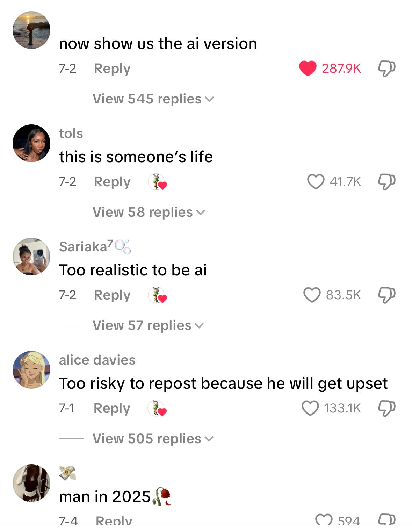
Task: Expand View 58 replies
Action: pos(149,212)
